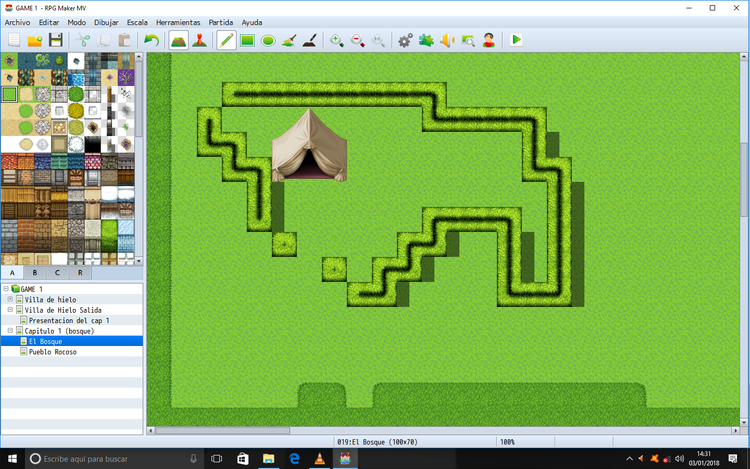
Task: Switch to tileset tab C
Action: (x=57, y=273)
